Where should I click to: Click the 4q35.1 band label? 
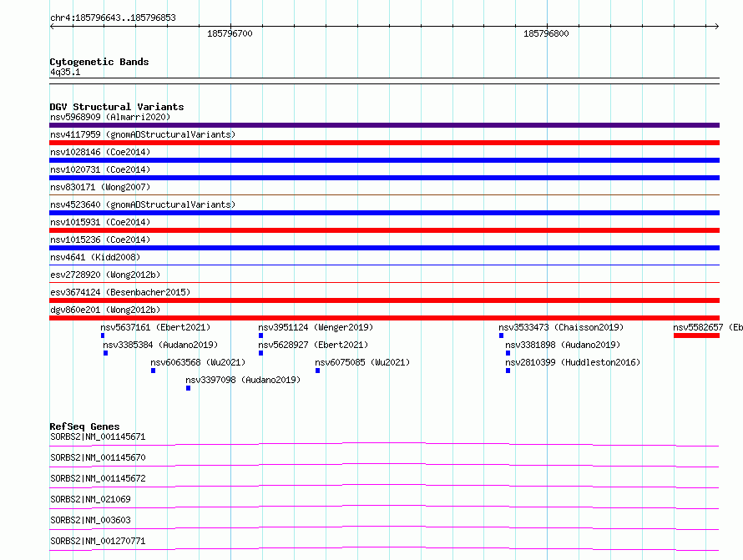click(x=65, y=72)
